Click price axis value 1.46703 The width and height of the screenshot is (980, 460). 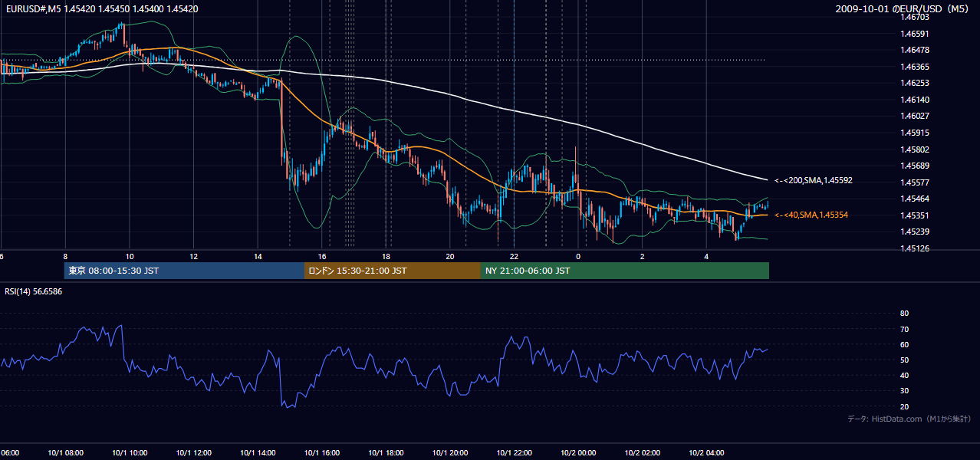(x=914, y=17)
